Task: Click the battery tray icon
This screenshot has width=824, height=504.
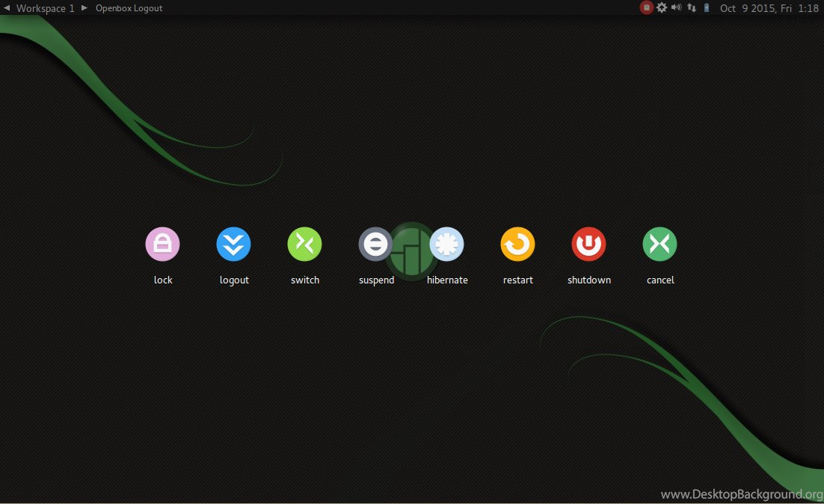Action: (707, 7)
